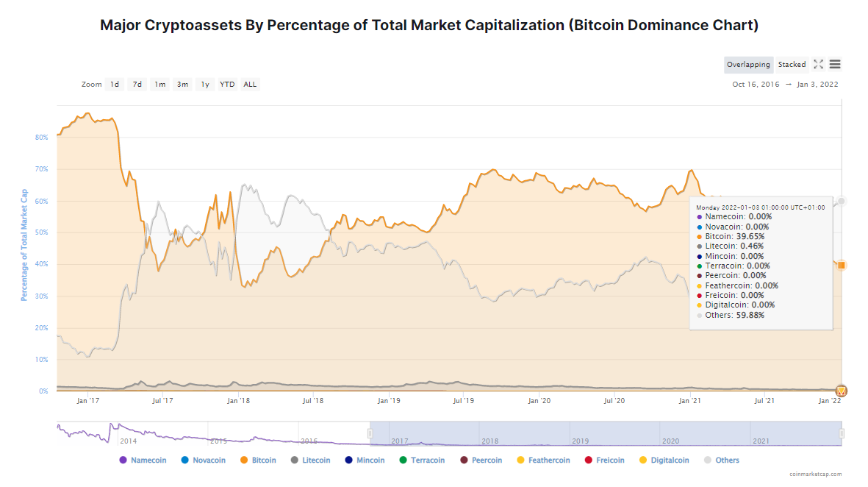Toggle Namecoin series in the legend

123,461
